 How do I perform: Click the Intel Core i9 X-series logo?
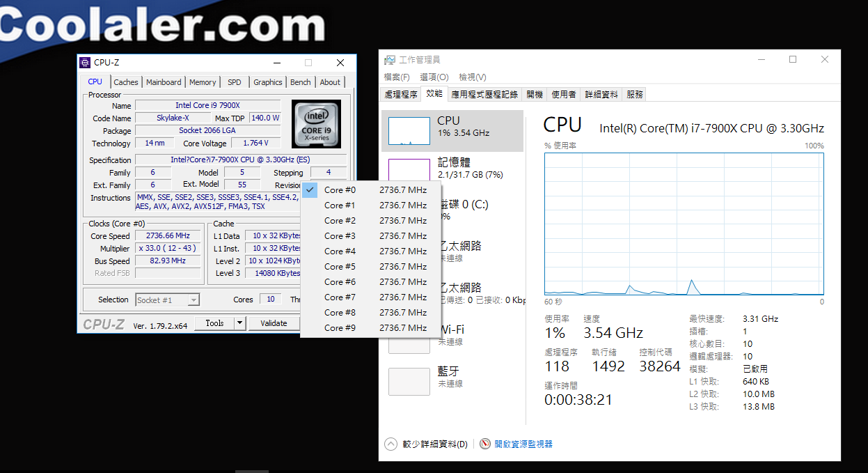tap(316, 124)
